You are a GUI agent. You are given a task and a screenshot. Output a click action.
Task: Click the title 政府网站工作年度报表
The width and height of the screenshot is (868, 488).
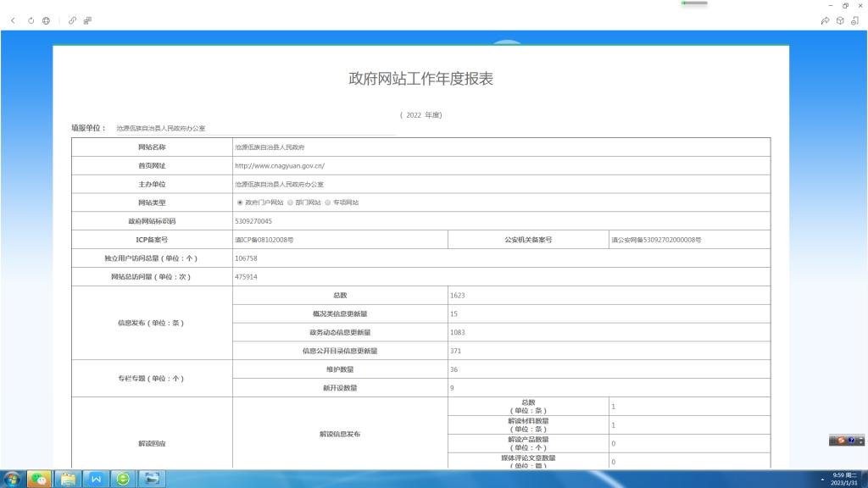click(420, 79)
